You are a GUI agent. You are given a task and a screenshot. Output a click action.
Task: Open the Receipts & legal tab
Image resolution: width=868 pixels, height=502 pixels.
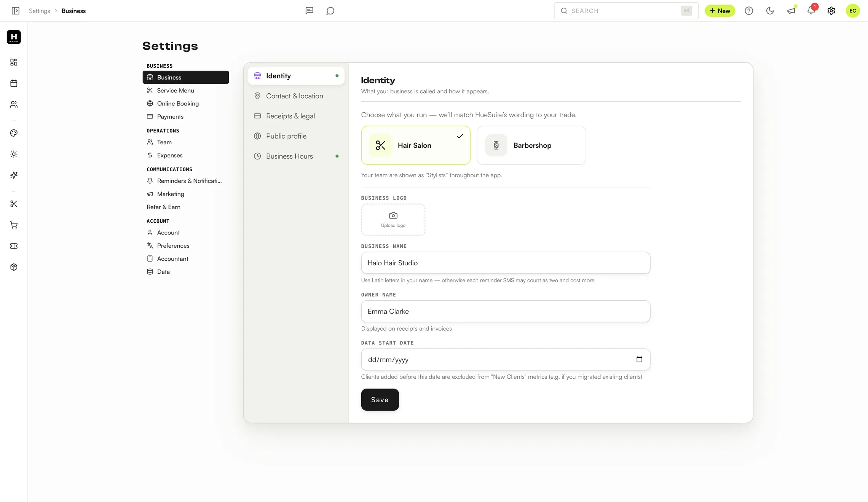[296, 116]
